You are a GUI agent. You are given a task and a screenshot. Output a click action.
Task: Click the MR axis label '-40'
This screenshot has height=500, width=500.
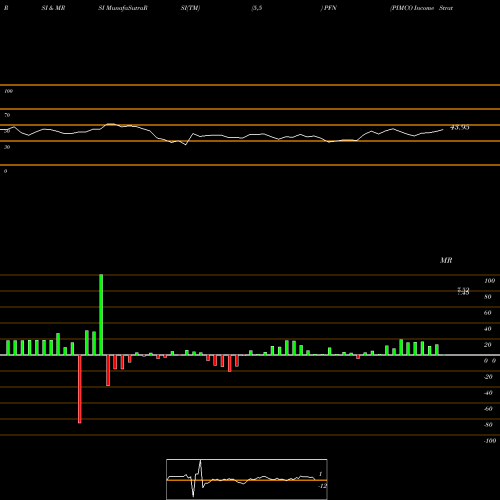coord(488,393)
